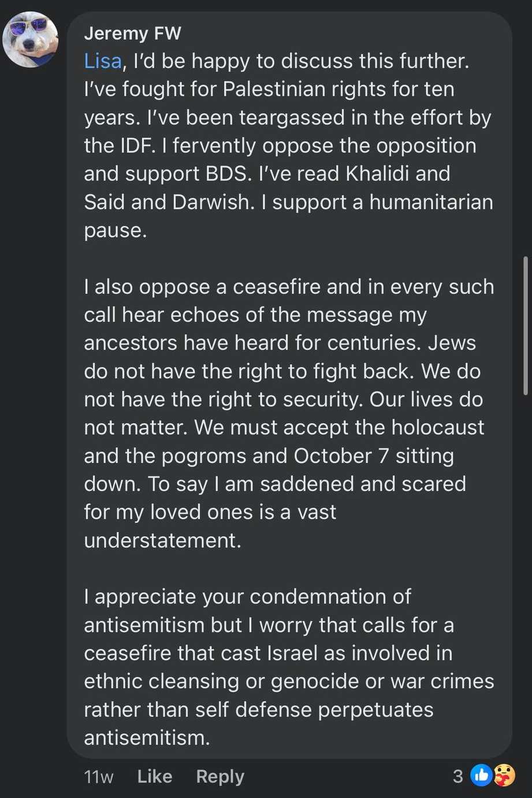Screen dimensions: 532x798
Task: Reply to Jeremy FW's comment
Action: (x=220, y=777)
